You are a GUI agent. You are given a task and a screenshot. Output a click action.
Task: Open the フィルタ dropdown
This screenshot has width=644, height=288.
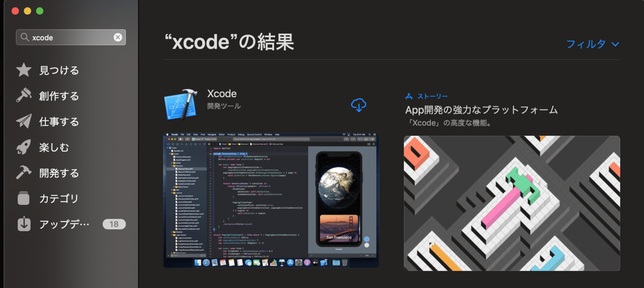tap(593, 44)
